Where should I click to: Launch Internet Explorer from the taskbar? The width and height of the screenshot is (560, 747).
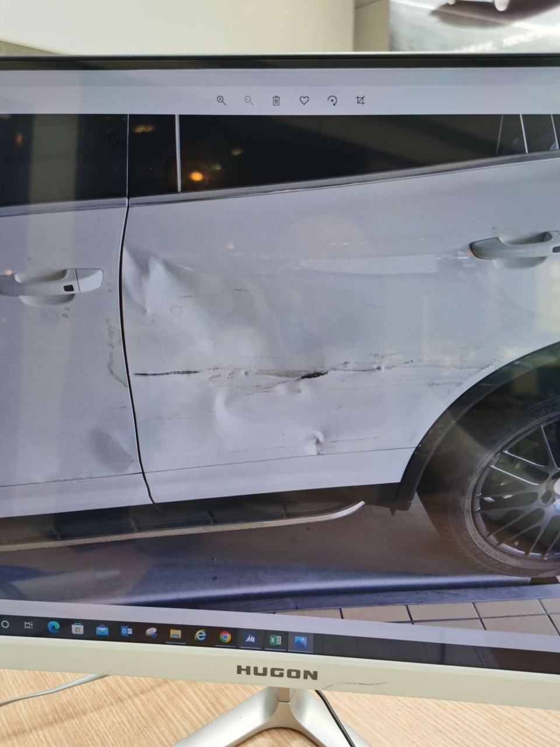(x=200, y=636)
